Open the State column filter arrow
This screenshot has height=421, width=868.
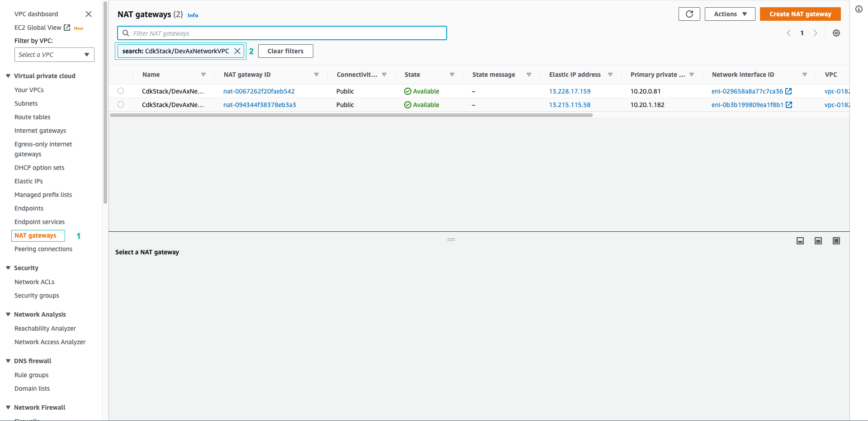coord(452,75)
